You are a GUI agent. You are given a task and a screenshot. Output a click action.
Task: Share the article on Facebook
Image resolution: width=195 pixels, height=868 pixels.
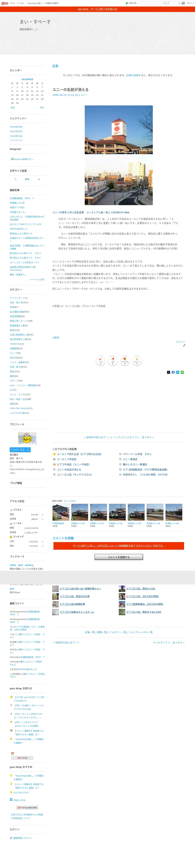click(173, 372)
